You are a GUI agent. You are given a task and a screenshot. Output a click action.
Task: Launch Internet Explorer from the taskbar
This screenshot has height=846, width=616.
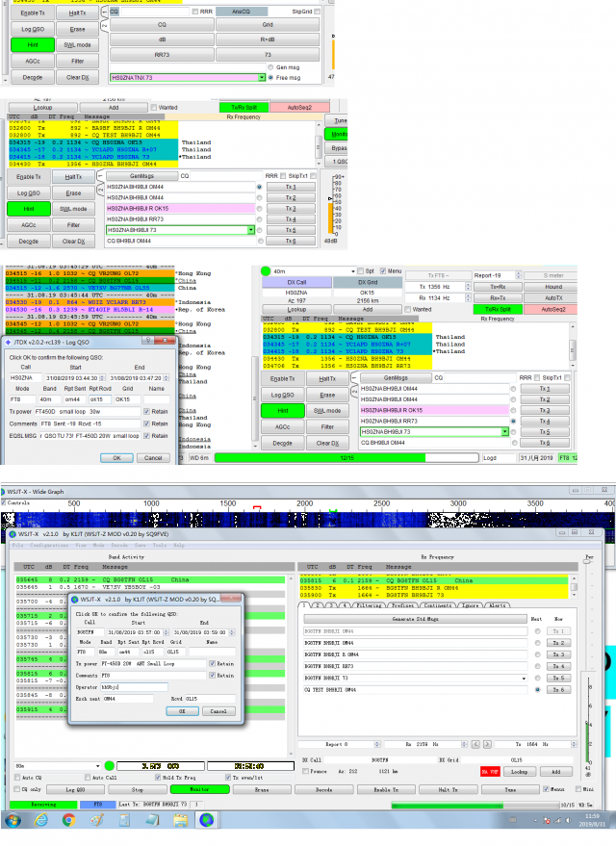click(x=41, y=821)
